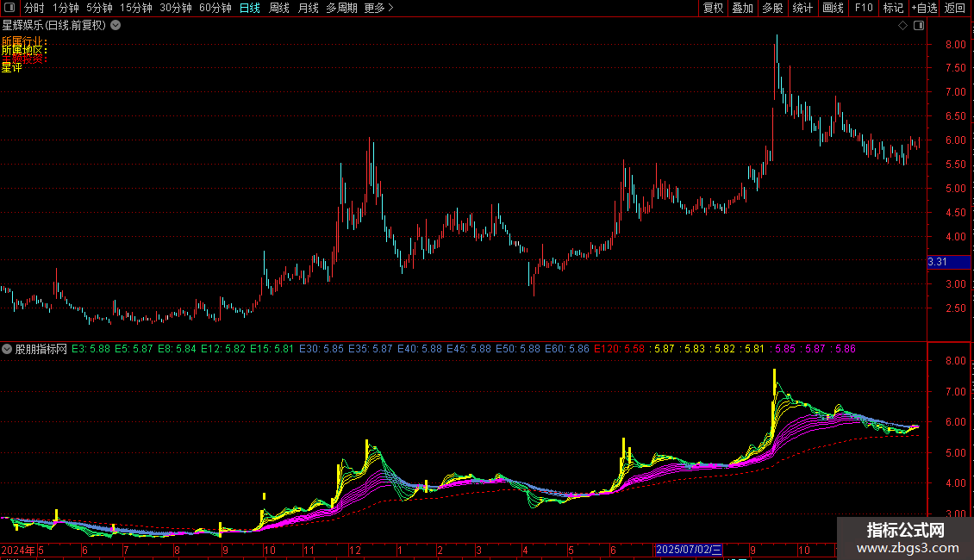Image resolution: width=974 pixels, height=560 pixels.
Task: Click the 2.50 price label on main chart axis
Action: (955, 308)
